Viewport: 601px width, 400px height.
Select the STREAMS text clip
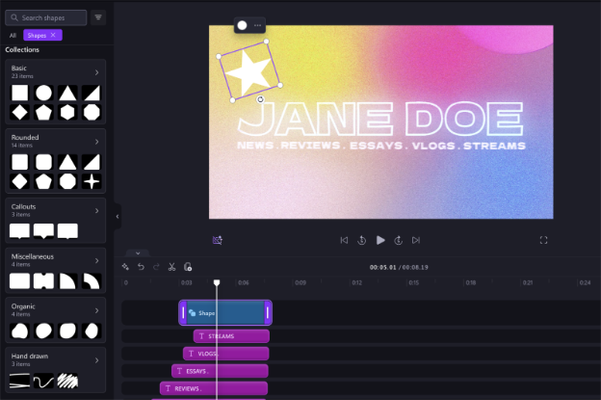[x=232, y=336]
